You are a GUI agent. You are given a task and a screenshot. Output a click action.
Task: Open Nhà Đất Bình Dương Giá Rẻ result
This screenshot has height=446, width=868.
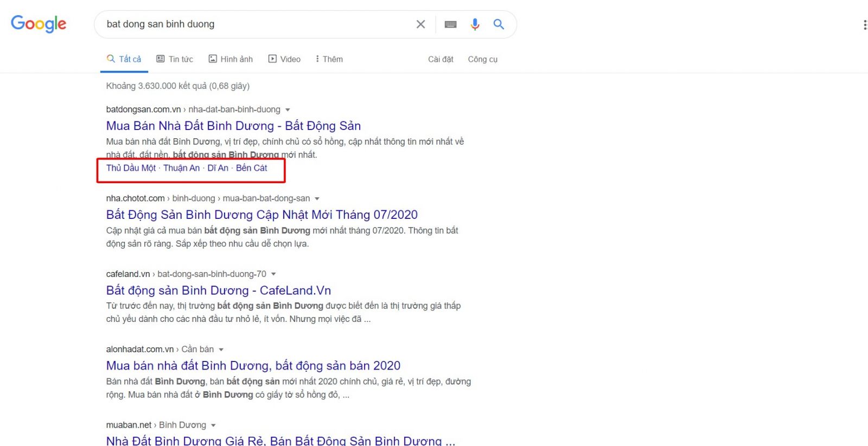point(280,441)
